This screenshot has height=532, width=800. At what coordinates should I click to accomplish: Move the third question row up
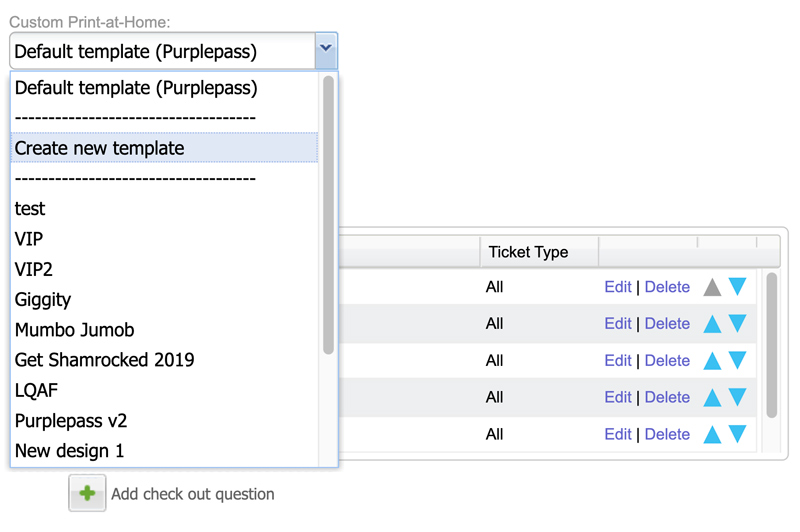pos(712,361)
